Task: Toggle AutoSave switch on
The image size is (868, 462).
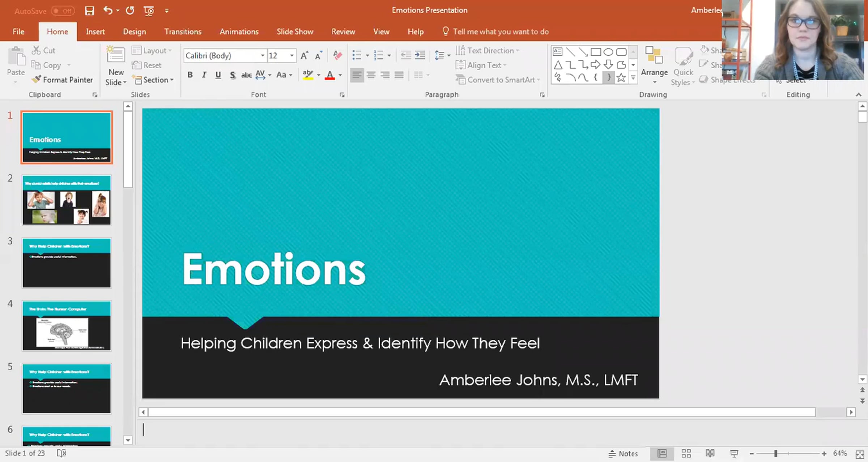Action: 63,11
